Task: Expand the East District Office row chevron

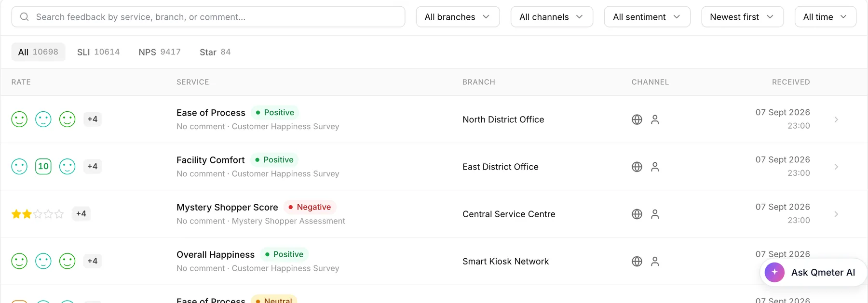Action: coord(836,167)
